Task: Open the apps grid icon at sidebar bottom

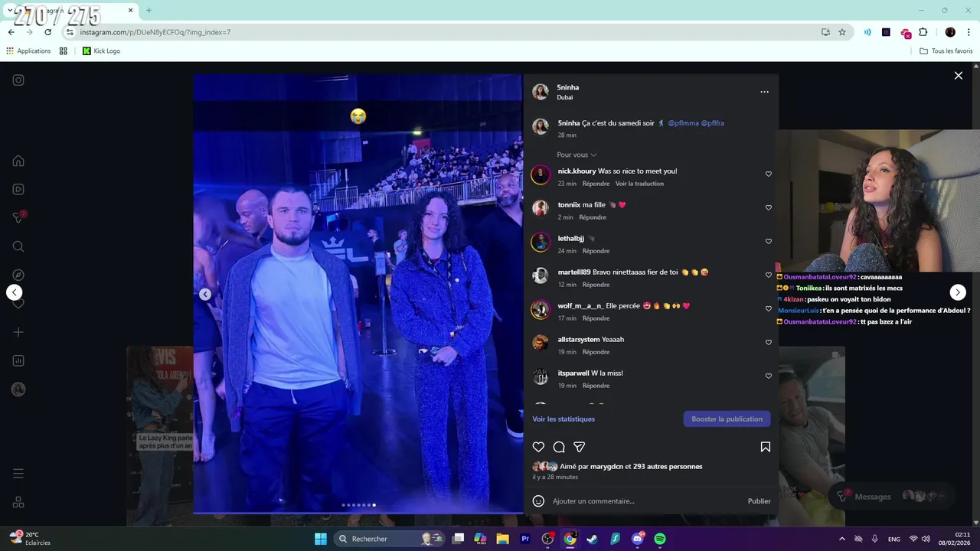Action: tap(18, 502)
